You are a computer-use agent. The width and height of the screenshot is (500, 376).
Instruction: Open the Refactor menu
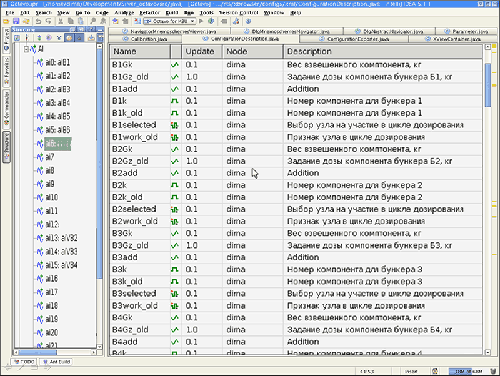tap(149, 13)
